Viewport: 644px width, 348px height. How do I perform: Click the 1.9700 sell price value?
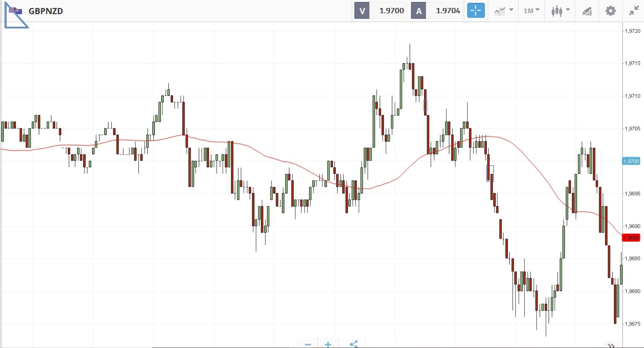[392, 11]
